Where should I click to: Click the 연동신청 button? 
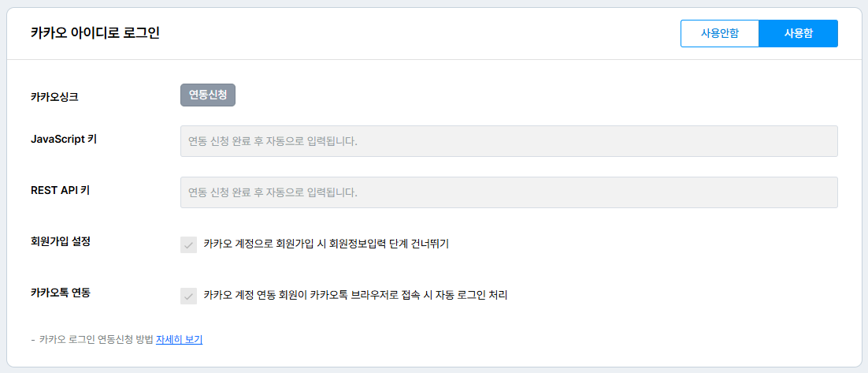click(208, 95)
